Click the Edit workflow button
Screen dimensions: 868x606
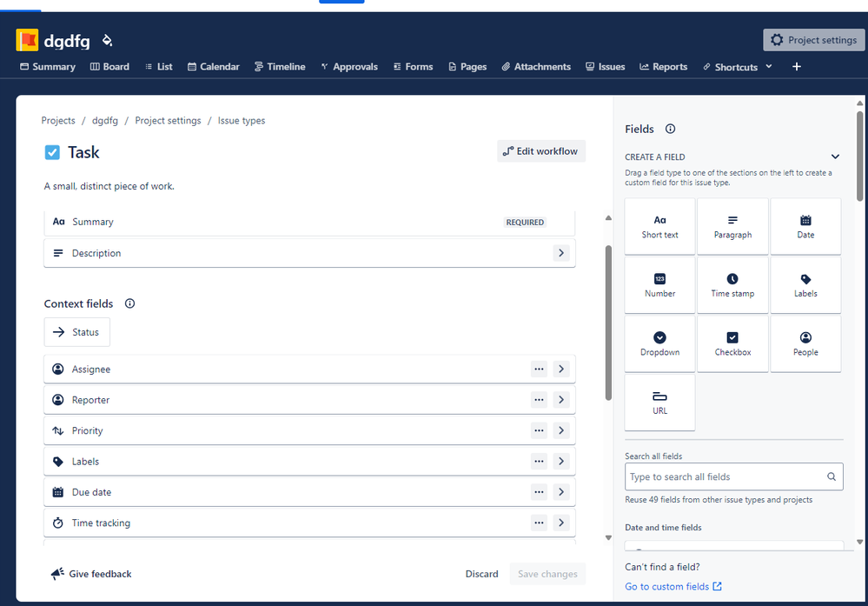click(x=540, y=151)
